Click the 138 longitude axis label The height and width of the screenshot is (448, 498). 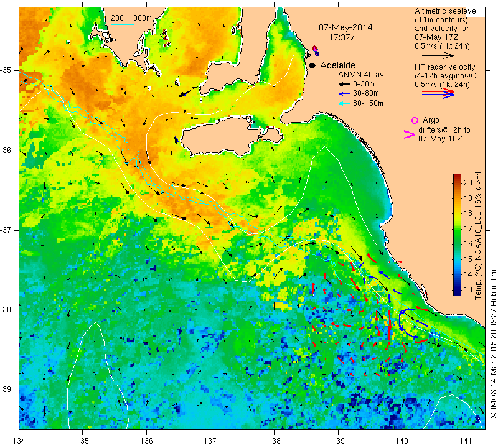[x=274, y=441]
